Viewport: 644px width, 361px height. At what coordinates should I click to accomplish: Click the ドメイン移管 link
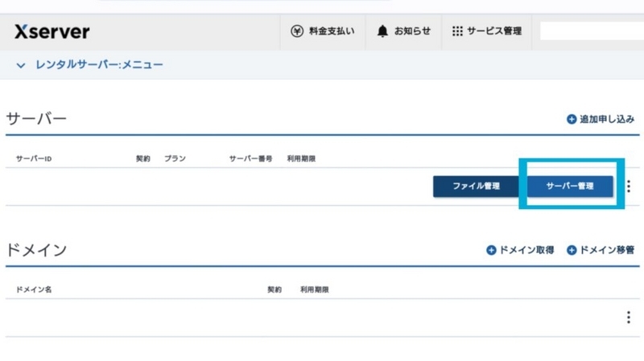(x=607, y=250)
